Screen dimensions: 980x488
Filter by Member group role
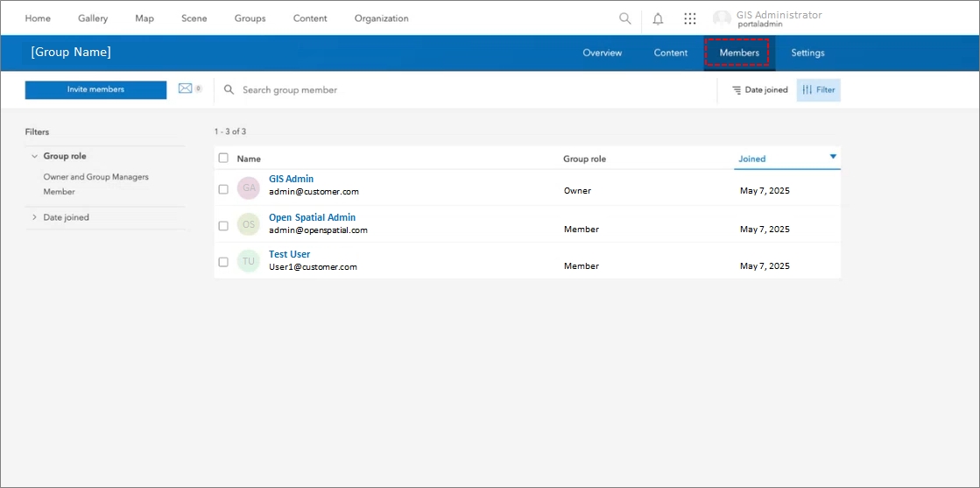(x=59, y=192)
